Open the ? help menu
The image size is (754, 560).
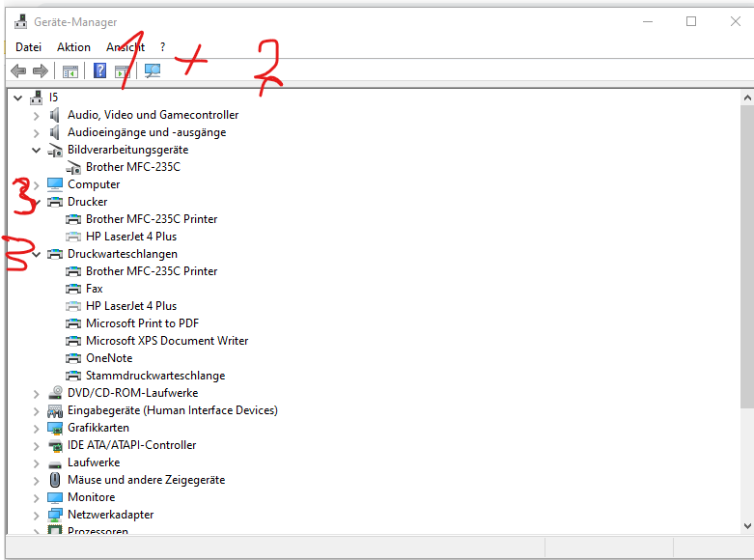(162, 47)
